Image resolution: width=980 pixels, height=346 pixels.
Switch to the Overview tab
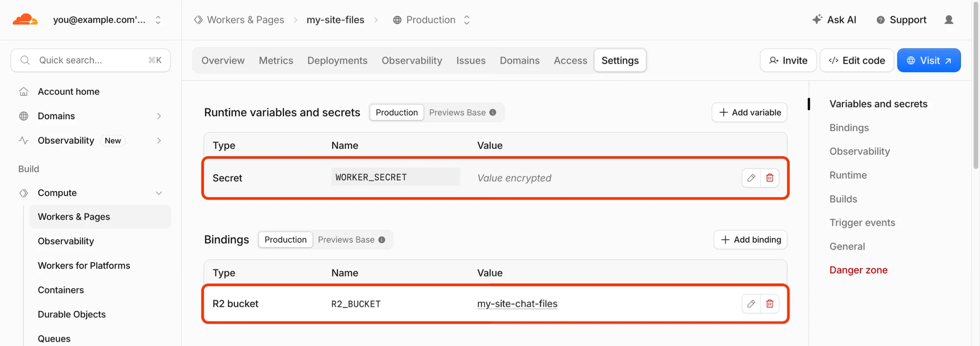point(223,60)
